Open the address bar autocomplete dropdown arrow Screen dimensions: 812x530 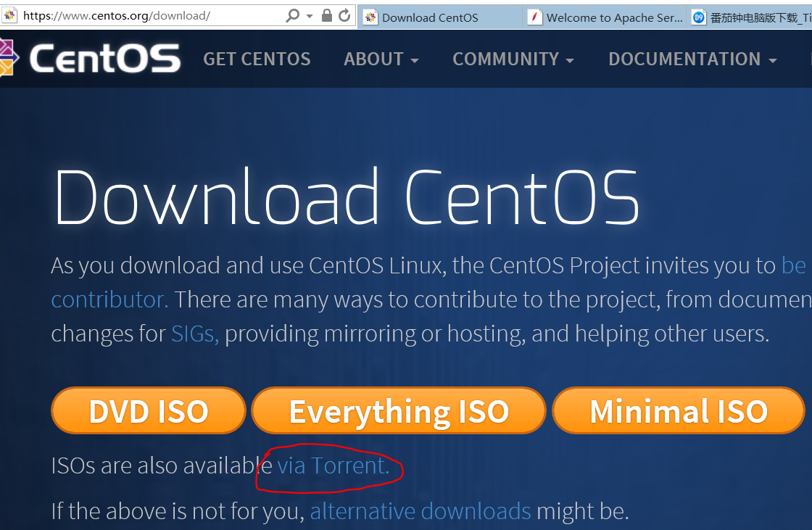point(310,16)
